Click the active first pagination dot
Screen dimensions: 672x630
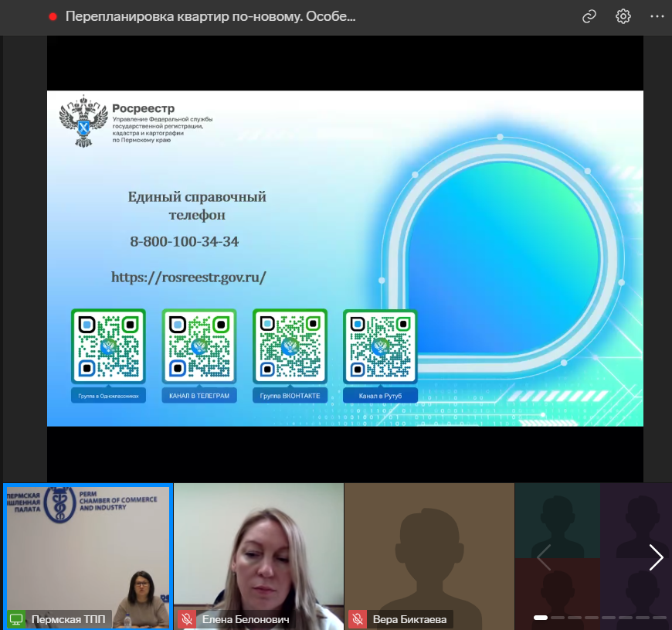(541, 618)
